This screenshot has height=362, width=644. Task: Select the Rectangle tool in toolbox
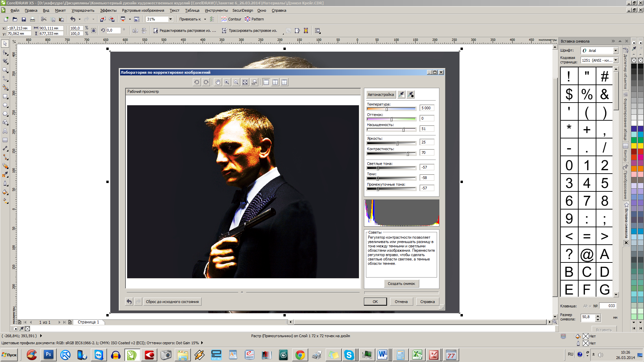[5, 96]
